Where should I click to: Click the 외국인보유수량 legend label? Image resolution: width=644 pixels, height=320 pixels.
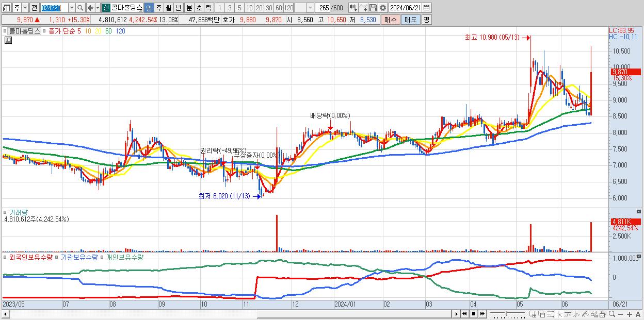(x=30, y=257)
